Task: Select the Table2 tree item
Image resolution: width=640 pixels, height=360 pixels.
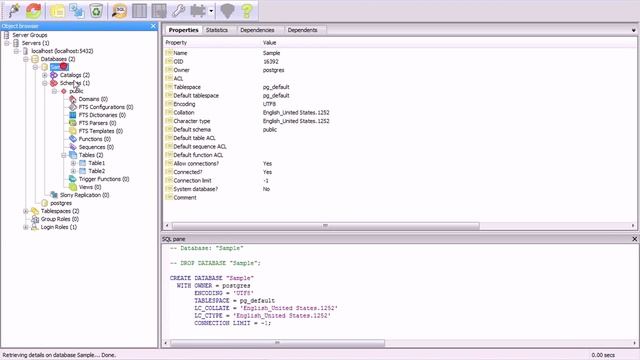Action: coord(96,171)
